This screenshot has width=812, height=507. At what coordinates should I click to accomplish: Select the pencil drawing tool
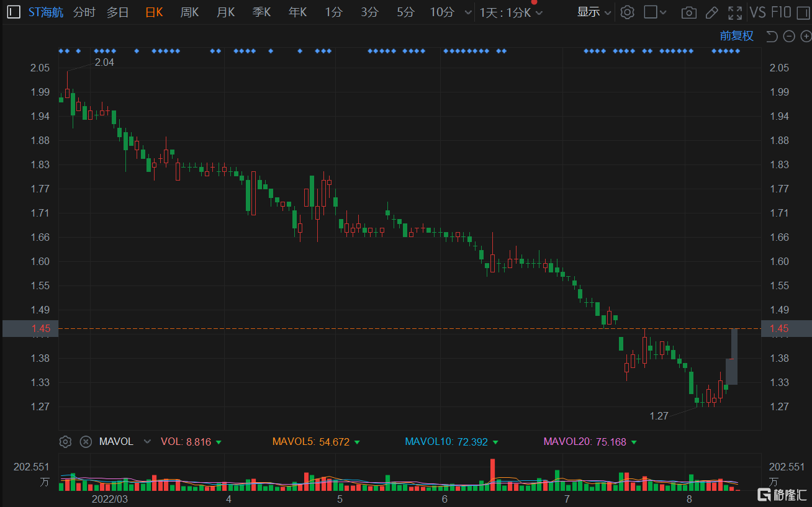pyautogui.click(x=712, y=12)
